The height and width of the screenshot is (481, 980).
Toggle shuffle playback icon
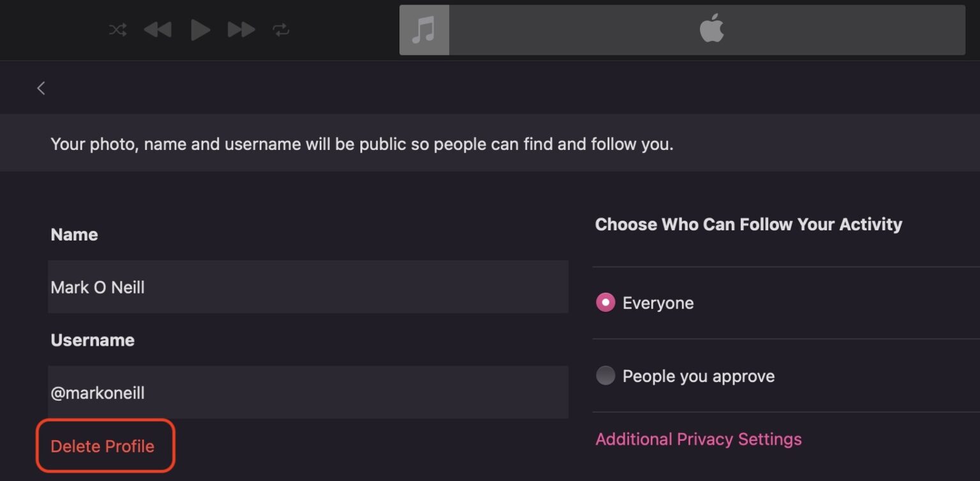click(x=117, y=30)
